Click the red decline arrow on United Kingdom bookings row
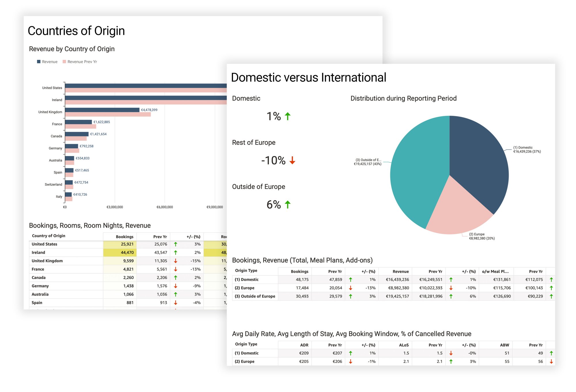The height and width of the screenshot is (392, 576). coord(176,261)
